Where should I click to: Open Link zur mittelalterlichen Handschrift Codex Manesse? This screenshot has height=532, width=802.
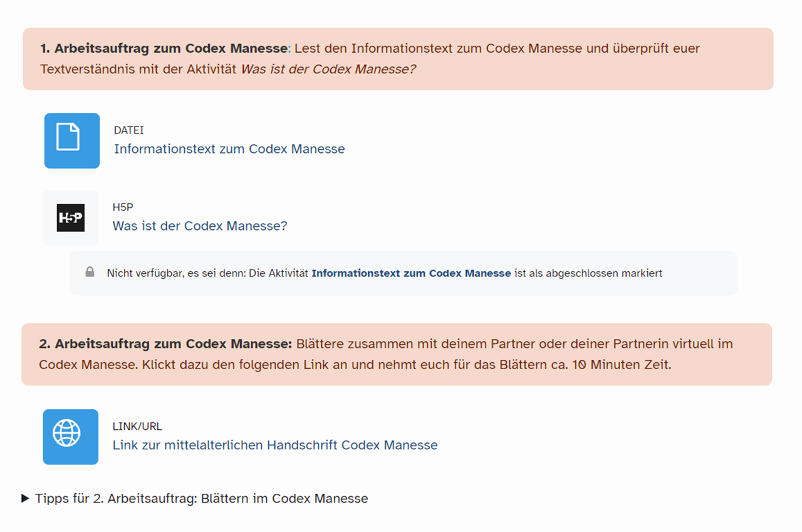pos(274,445)
